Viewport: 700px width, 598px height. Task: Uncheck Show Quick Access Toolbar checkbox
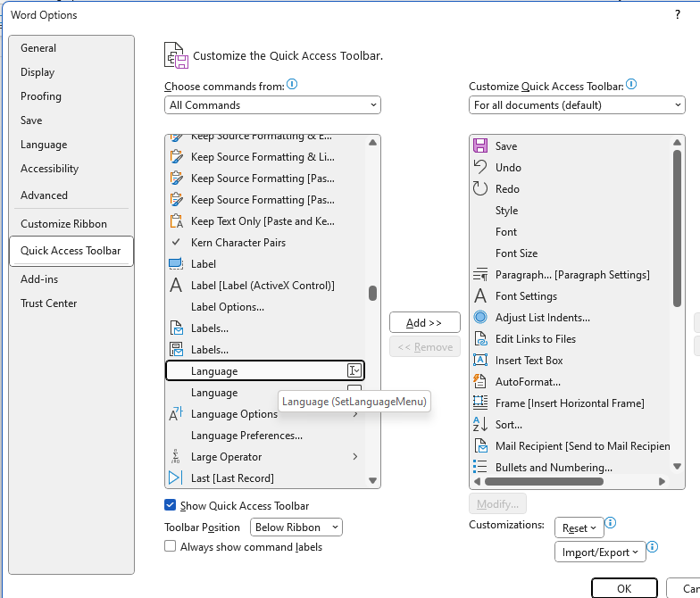click(170, 505)
